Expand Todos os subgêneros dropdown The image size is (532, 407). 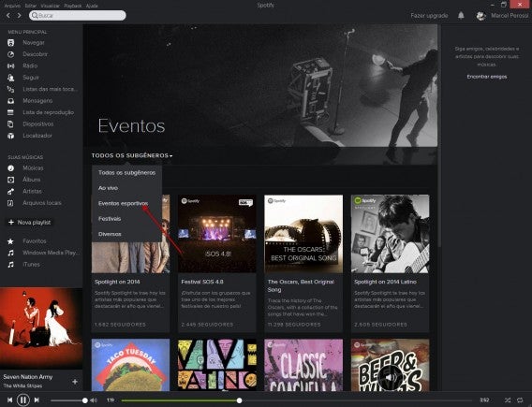(x=132, y=155)
